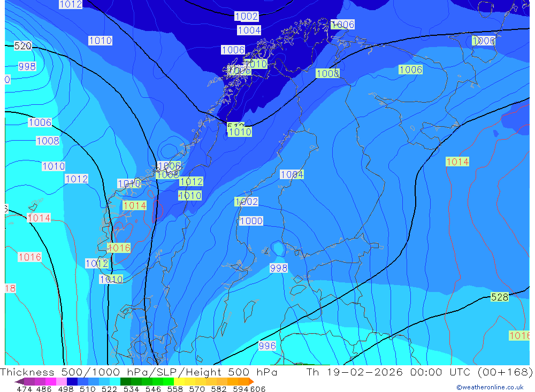The width and height of the screenshot is (535, 392).
Task: Select the 528 height contour label
Action: click(500, 297)
